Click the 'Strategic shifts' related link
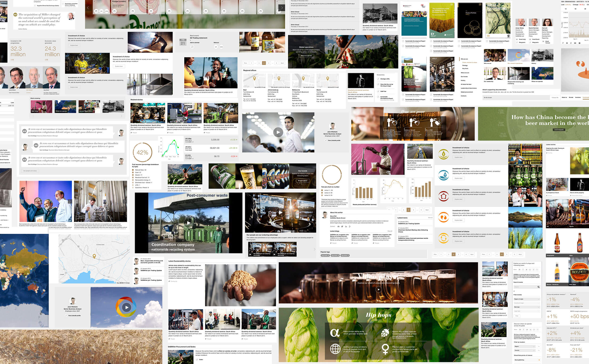The height and width of the screenshot is (364, 589). [385, 79]
